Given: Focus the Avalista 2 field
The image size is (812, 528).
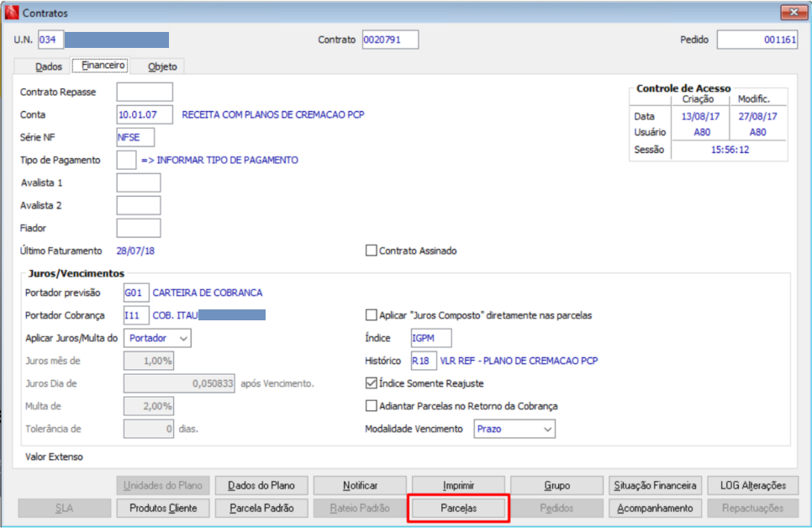Looking at the screenshot, I should click(x=138, y=206).
